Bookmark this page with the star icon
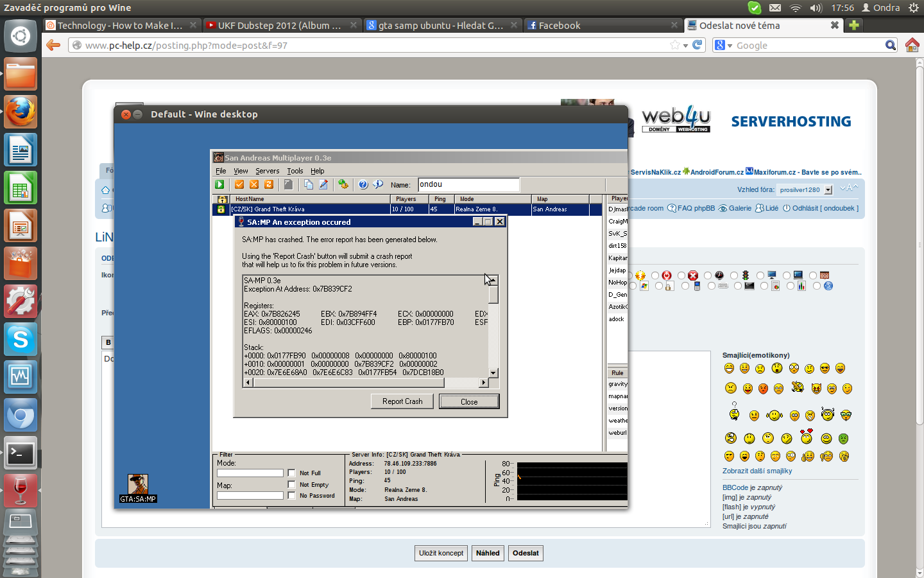 point(675,45)
